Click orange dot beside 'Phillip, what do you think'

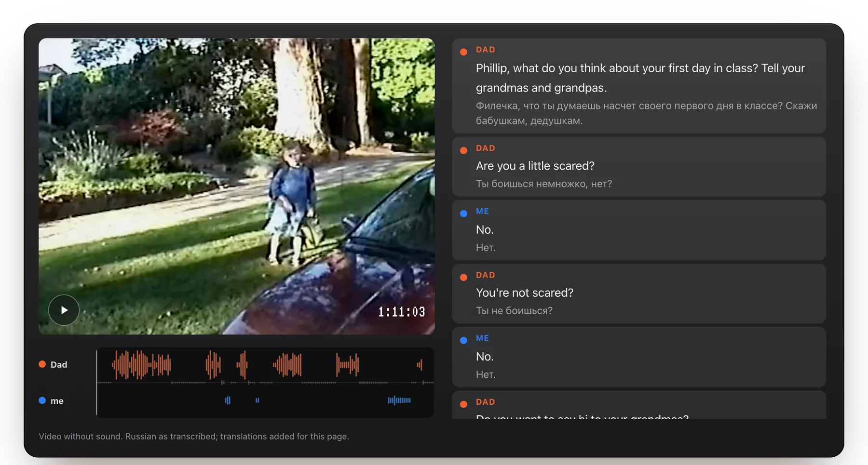click(463, 52)
